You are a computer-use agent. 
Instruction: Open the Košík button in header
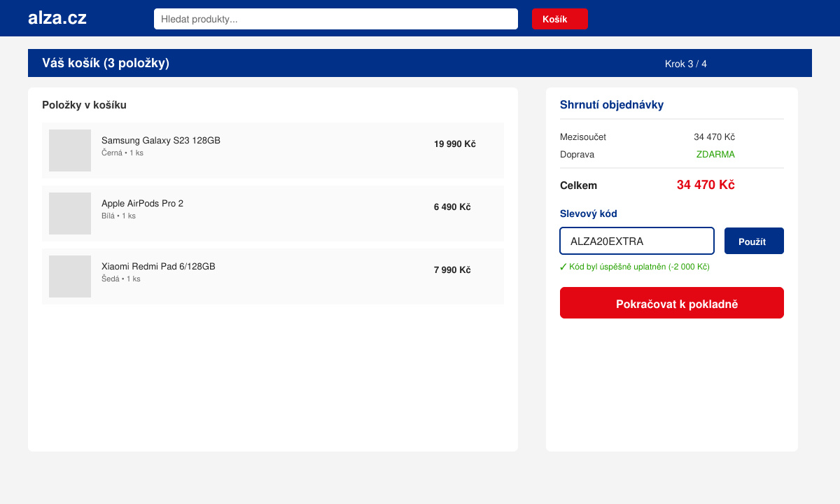point(560,19)
